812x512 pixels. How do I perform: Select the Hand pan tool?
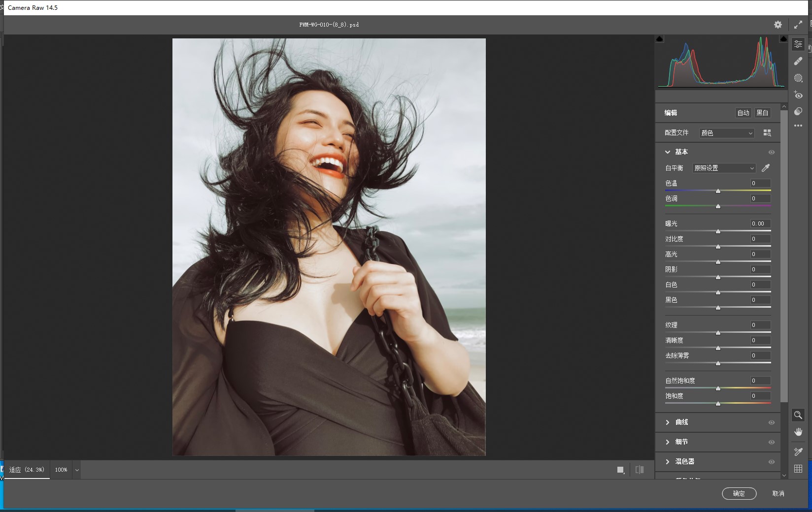[x=798, y=432]
